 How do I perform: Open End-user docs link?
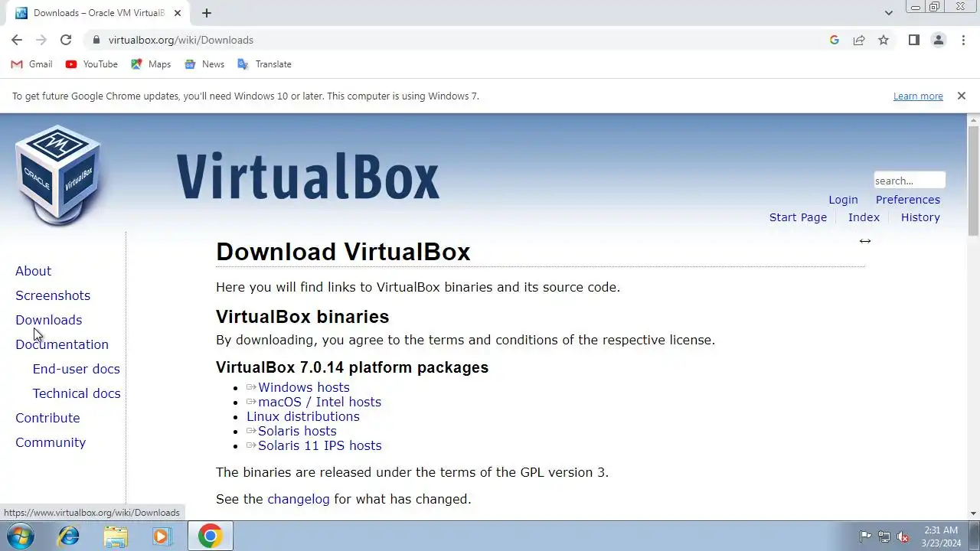(x=76, y=369)
